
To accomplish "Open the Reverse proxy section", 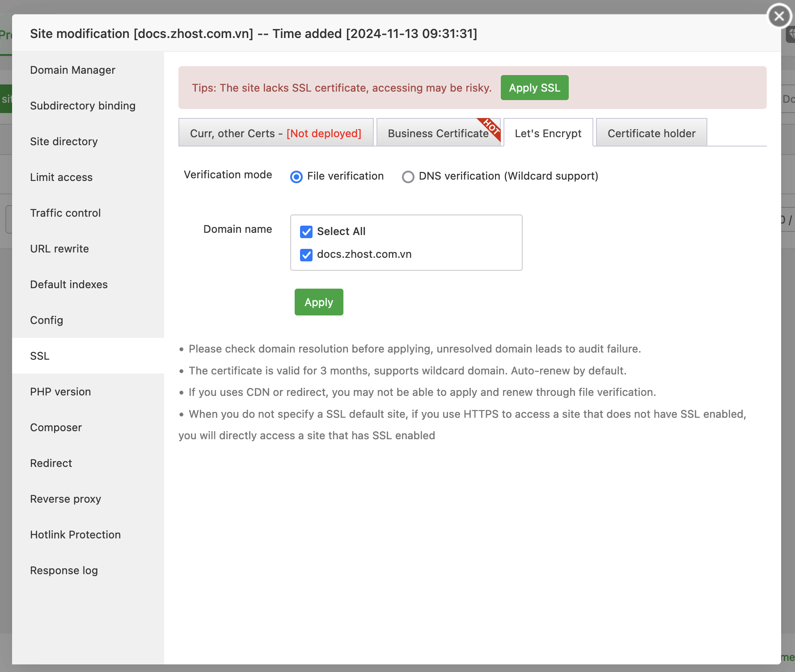I will [65, 499].
